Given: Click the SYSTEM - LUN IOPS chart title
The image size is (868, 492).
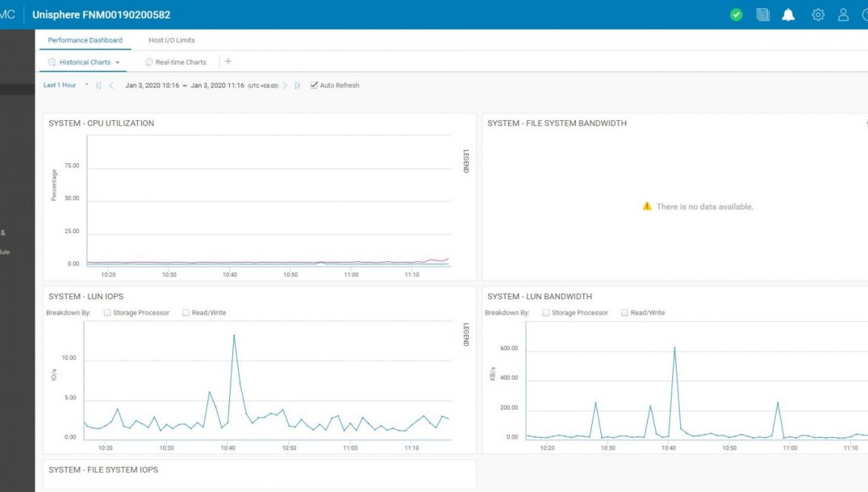Looking at the screenshot, I should pyautogui.click(x=86, y=296).
